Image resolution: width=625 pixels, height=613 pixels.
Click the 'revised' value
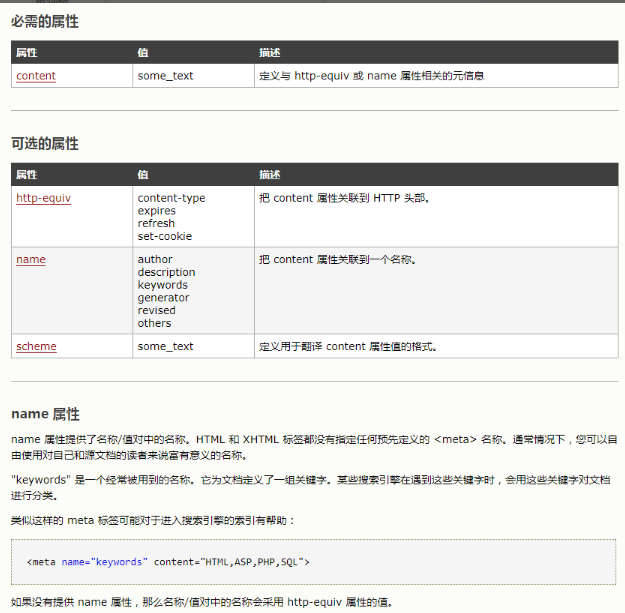(x=156, y=310)
